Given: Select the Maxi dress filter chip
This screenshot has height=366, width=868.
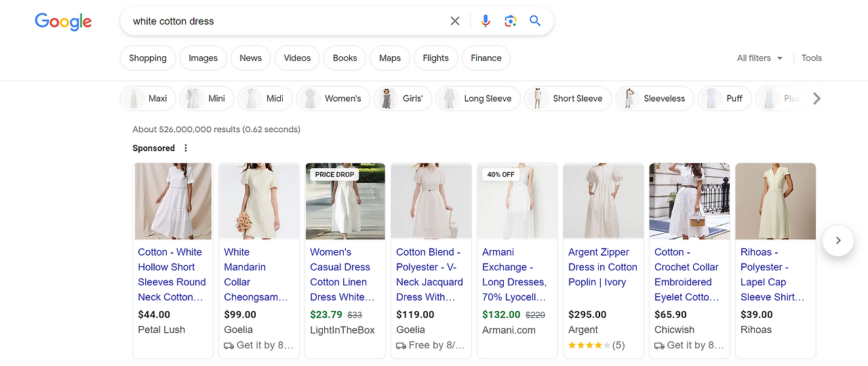Looking at the screenshot, I should 148,98.
